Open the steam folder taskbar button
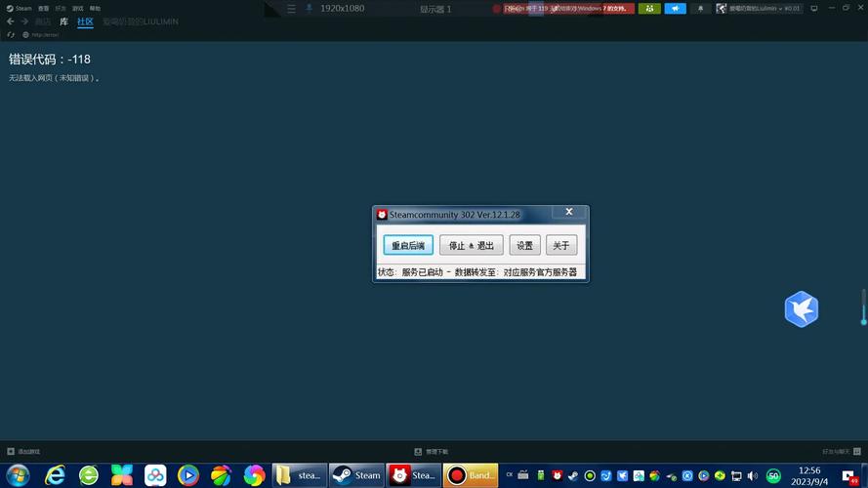 pos(300,475)
